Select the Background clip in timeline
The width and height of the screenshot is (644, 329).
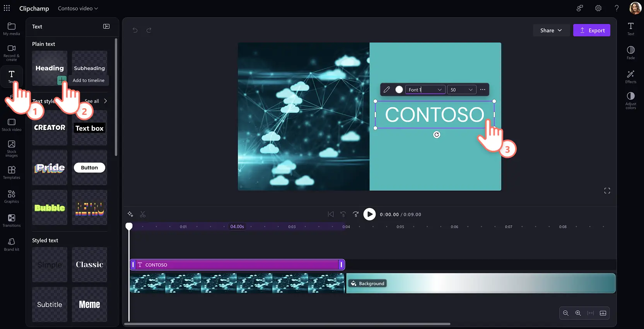(x=481, y=283)
